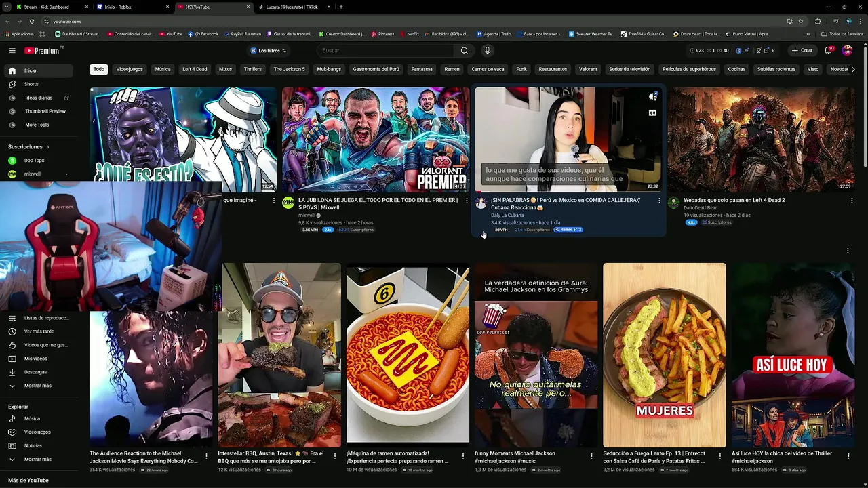Expand Mostrar más under Explorar
This screenshot has width=868, height=488.
pos(38,460)
